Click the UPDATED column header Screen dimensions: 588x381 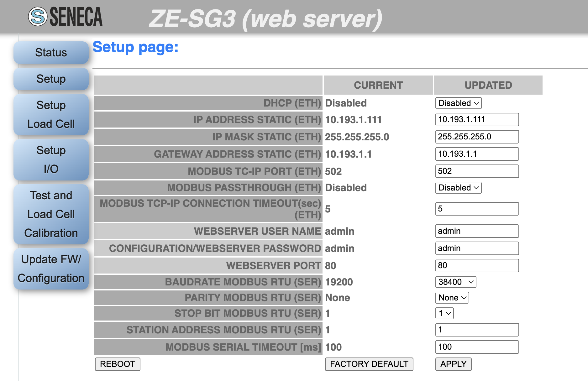tap(488, 85)
